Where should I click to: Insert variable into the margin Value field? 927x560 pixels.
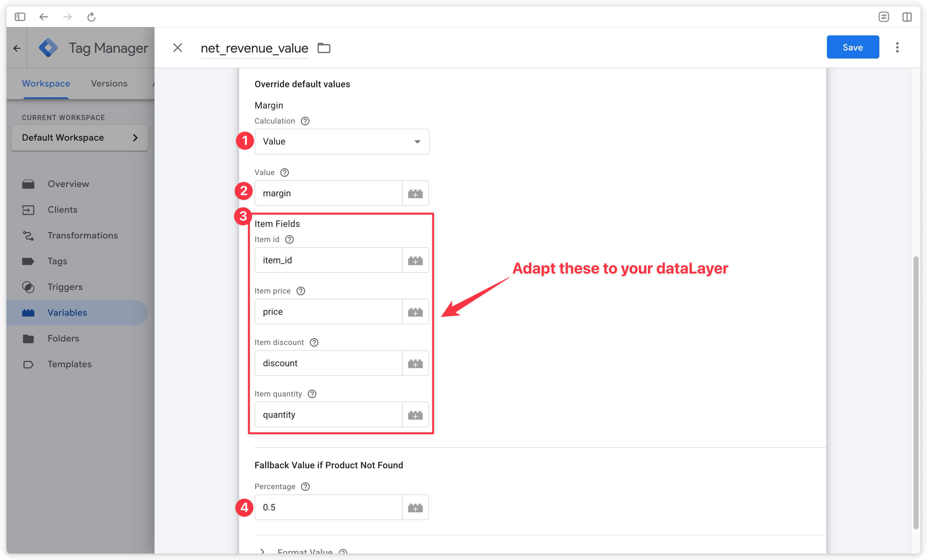415,194
